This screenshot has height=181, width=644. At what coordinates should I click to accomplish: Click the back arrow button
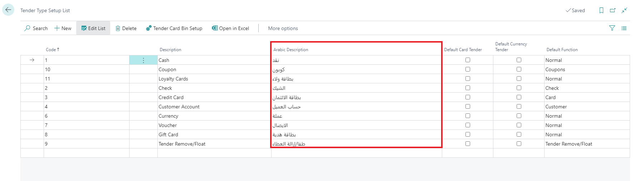[x=8, y=10]
